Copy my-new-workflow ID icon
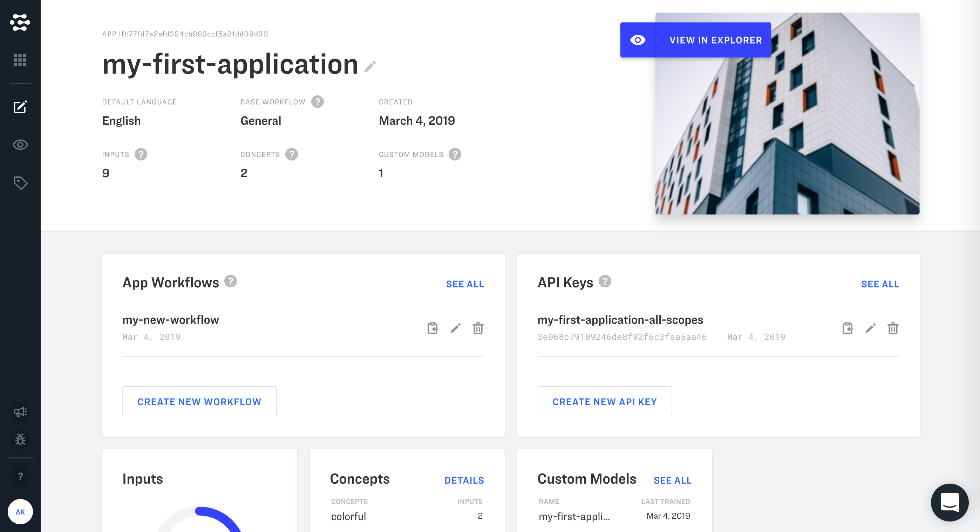Screen dimensions: 980x532 [x=433, y=328]
